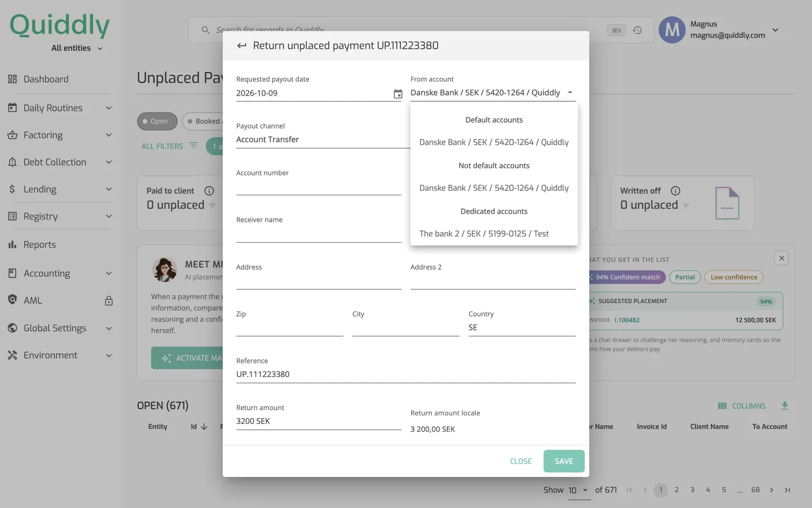
Task: Click the Global Settings globe icon
Action: point(12,328)
